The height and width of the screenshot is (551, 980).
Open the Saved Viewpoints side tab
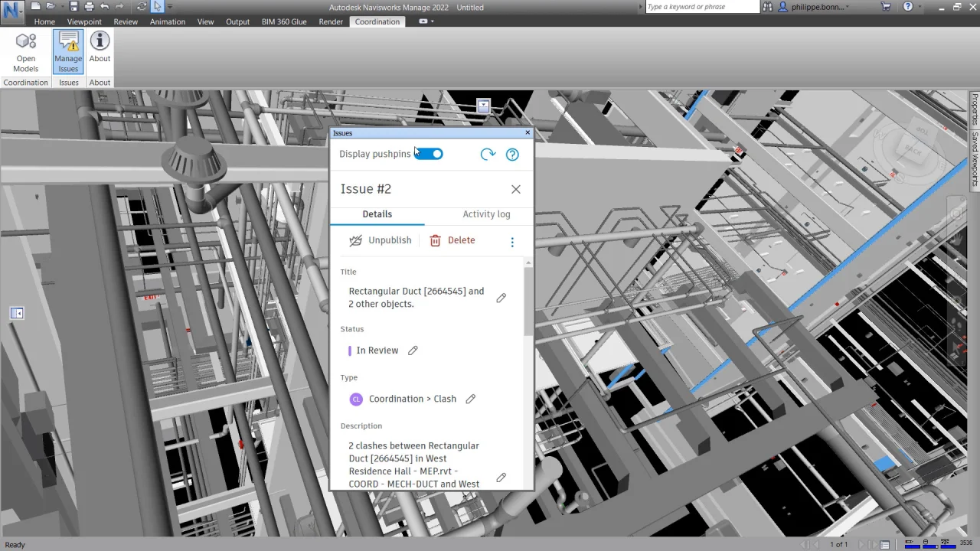pyautogui.click(x=975, y=160)
